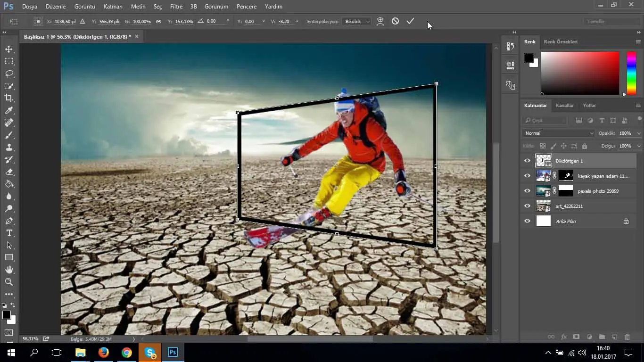Open the blend mode Normal dropdown
Image resolution: width=644 pixels, height=362 pixels.
click(559, 133)
